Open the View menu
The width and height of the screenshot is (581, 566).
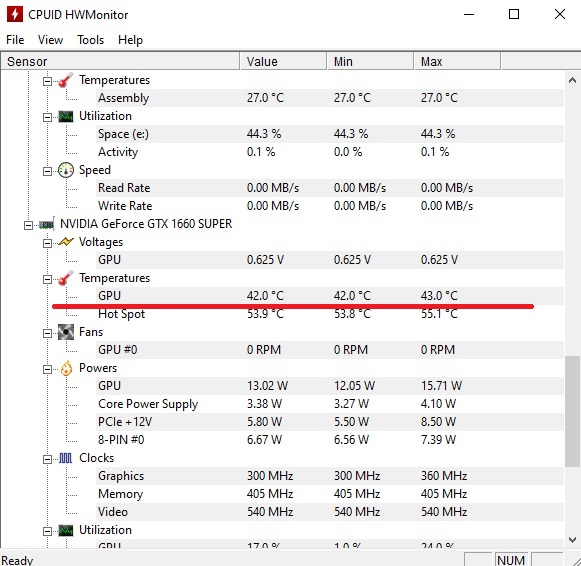pos(50,40)
